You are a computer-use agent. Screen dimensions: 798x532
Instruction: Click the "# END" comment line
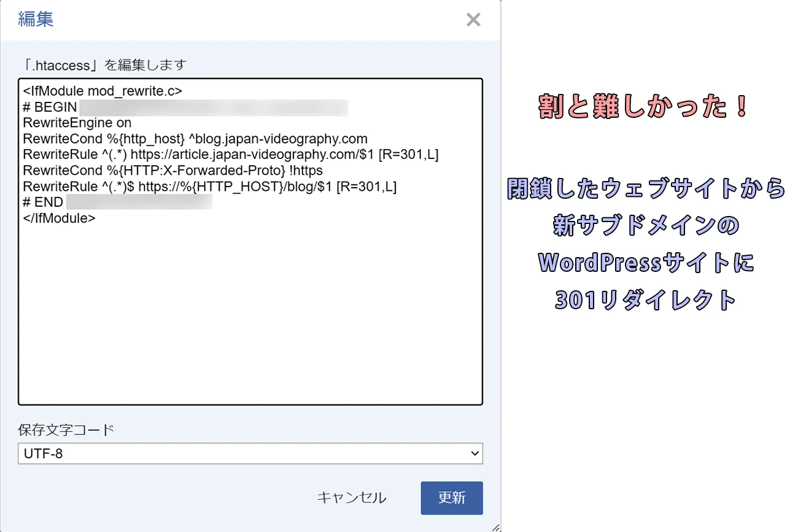coord(117,202)
